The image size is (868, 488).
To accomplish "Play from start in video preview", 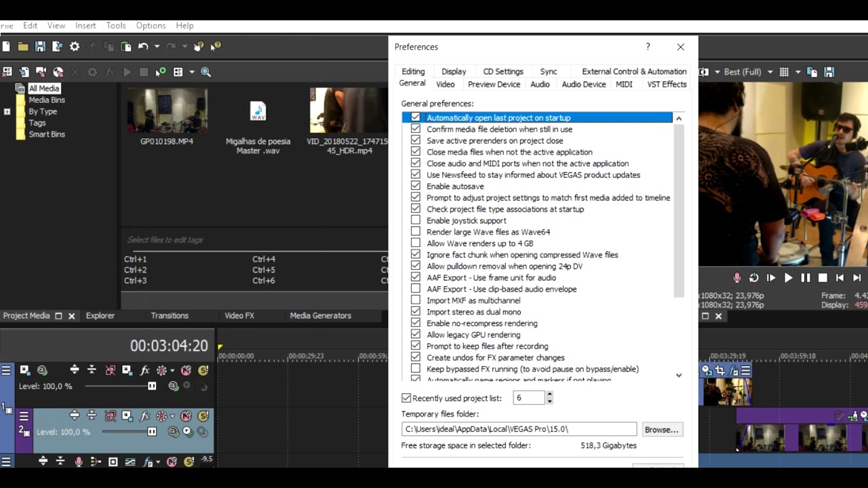I will (x=771, y=278).
